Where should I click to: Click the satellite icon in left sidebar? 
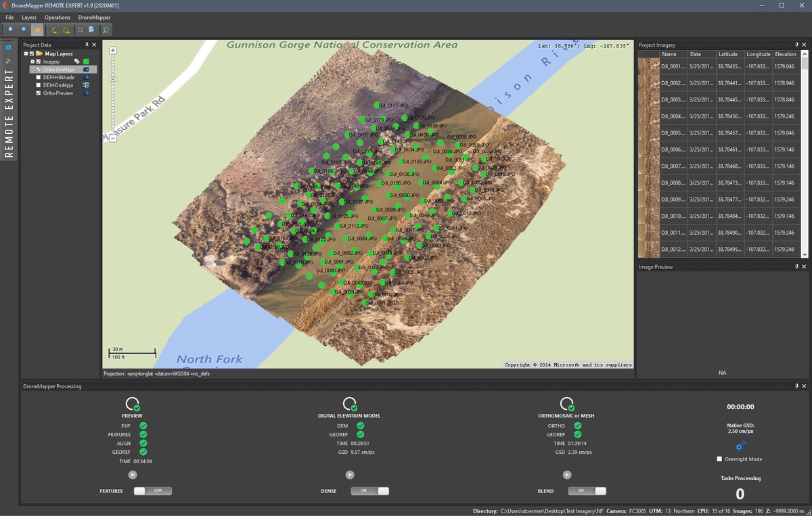pyautogui.click(x=8, y=61)
